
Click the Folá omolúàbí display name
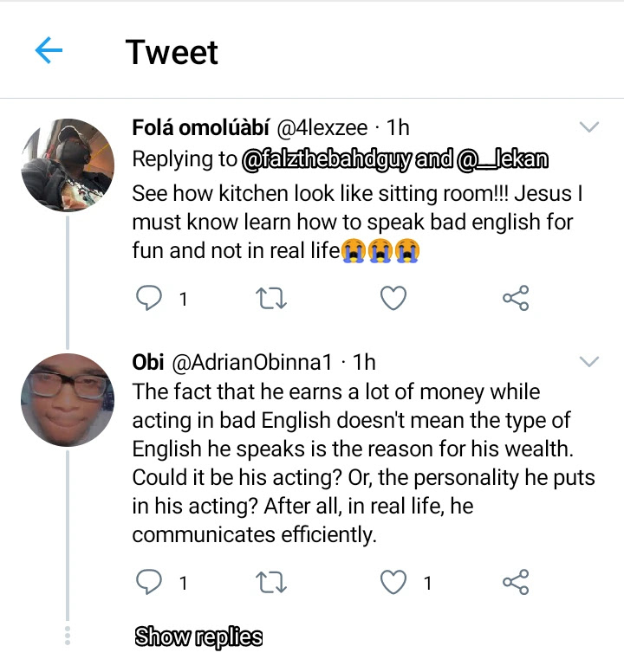pos(201,128)
